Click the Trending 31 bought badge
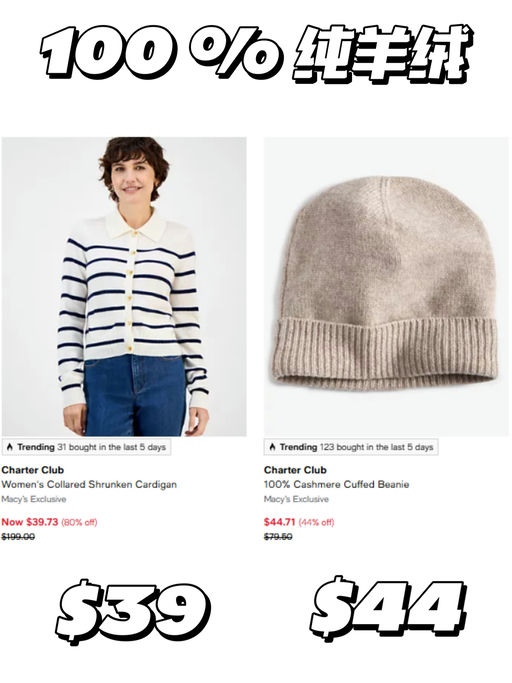The width and height of the screenshot is (512, 683). pos(86,447)
